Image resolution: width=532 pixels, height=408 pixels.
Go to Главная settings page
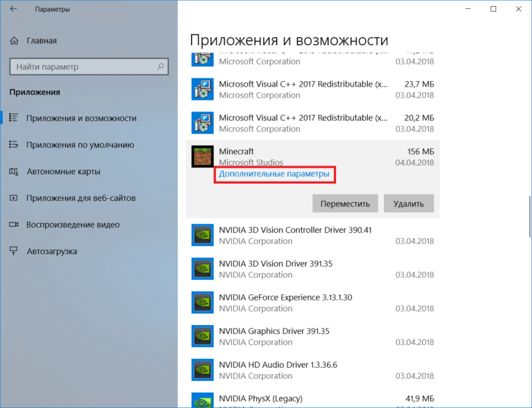(x=89, y=41)
